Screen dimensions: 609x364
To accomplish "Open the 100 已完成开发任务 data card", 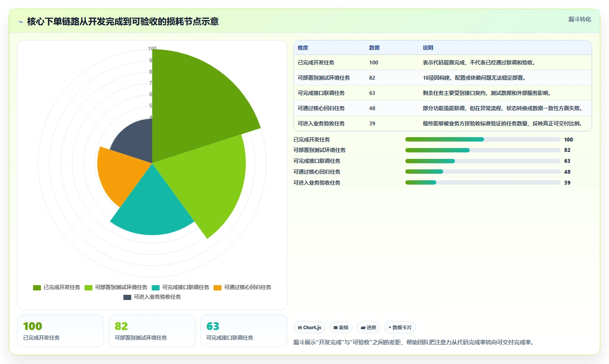I will tap(61, 331).
